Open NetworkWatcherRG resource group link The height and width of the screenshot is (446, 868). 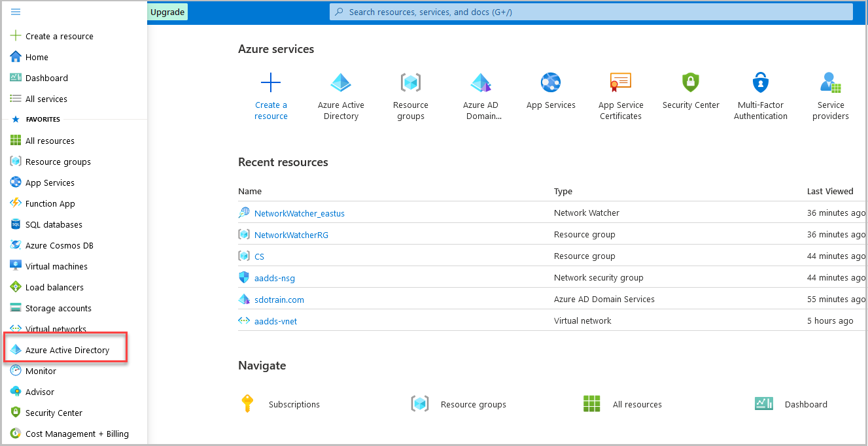[291, 235]
